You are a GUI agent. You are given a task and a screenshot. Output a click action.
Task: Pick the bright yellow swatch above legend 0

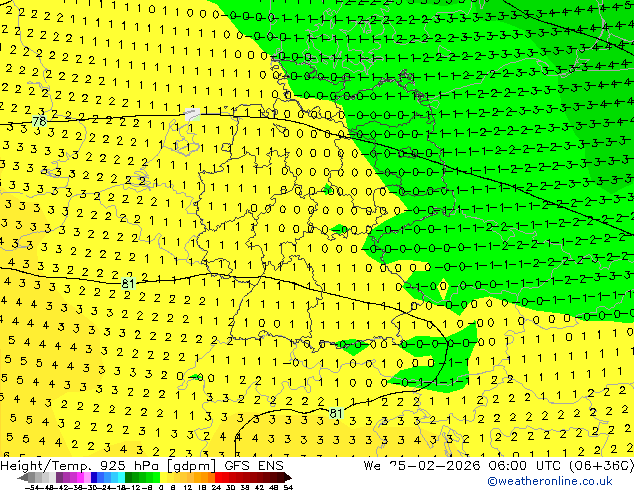163,477
